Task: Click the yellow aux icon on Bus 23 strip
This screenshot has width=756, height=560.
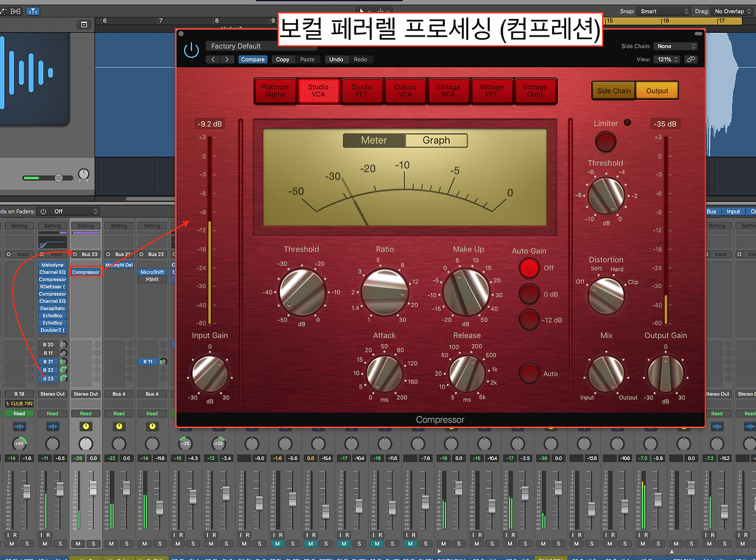Action: (x=86, y=426)
